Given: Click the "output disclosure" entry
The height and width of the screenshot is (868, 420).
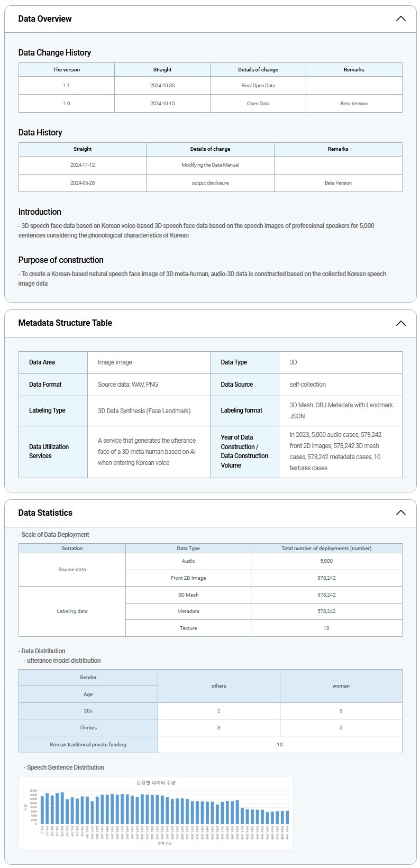Looking at the screenshot, I should click(x=210, y=183).
